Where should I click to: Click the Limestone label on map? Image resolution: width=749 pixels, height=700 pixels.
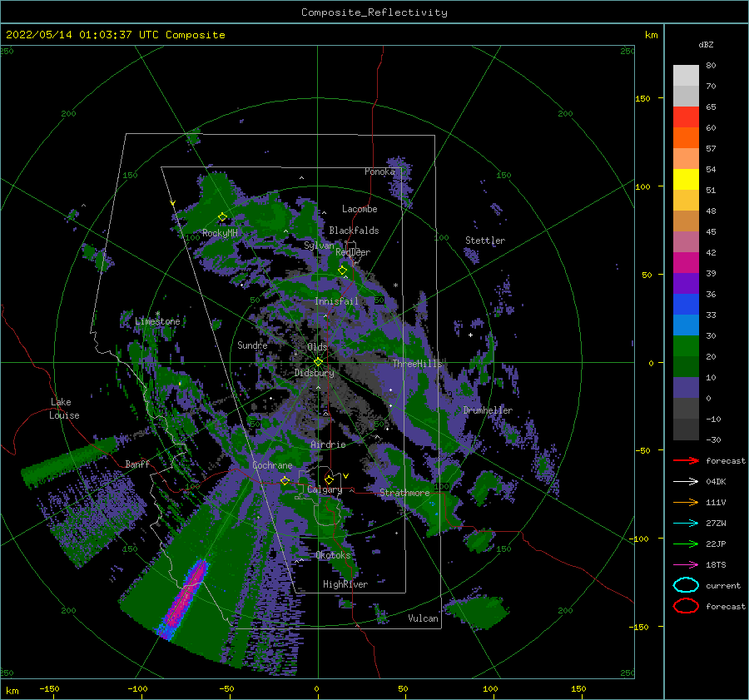[x=157, y=321]
